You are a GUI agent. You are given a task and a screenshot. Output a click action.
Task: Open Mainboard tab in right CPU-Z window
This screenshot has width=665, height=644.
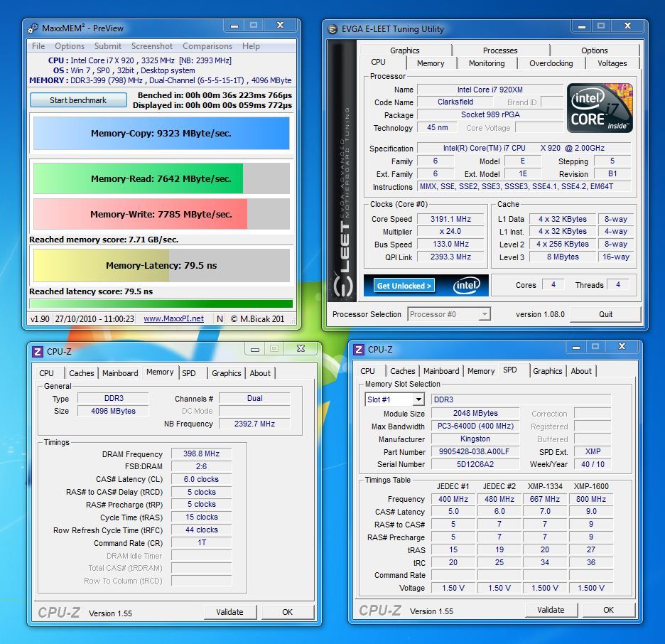click(x=441, y=371)
